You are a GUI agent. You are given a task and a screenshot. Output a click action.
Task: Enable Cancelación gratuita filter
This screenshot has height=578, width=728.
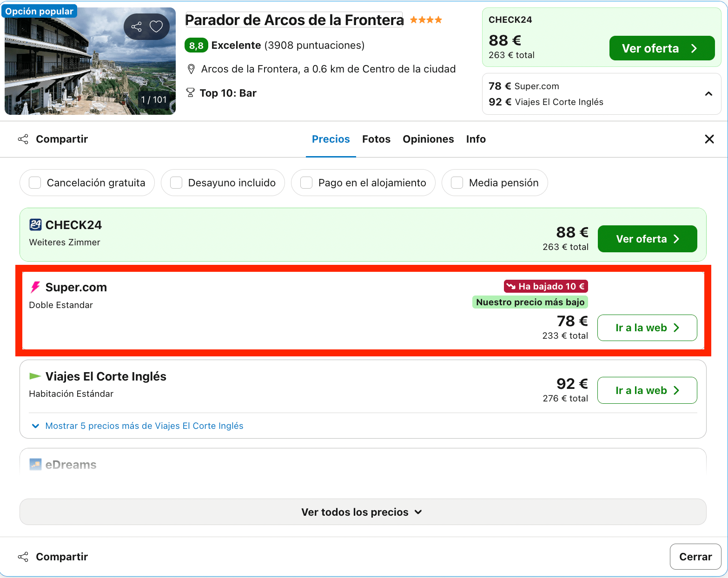point(35,183)
